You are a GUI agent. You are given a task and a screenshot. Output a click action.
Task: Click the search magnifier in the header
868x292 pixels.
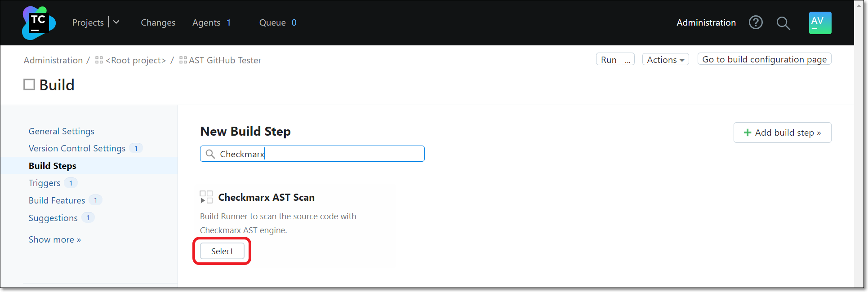coord(783,23)
